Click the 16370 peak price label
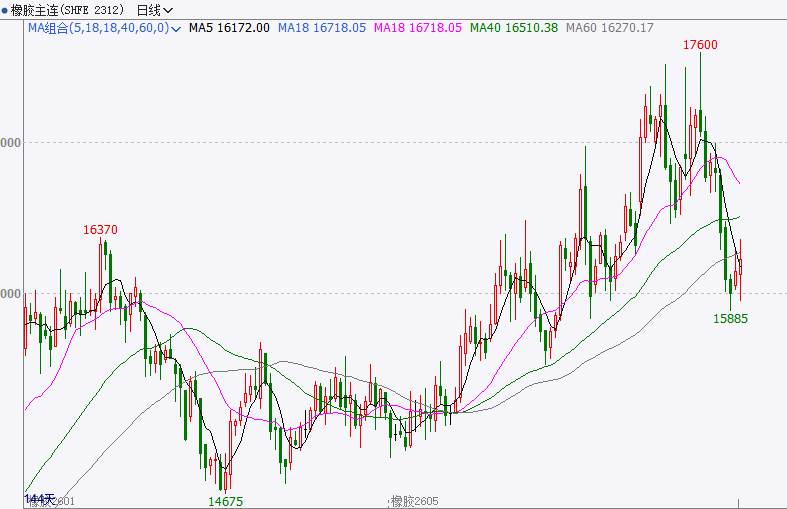 100,230
